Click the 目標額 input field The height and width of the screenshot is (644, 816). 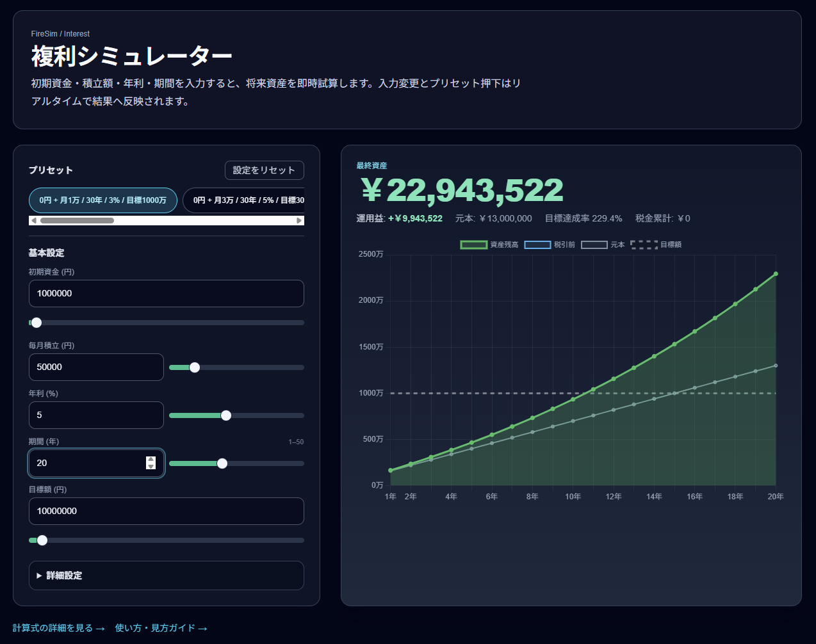point(166,511)
